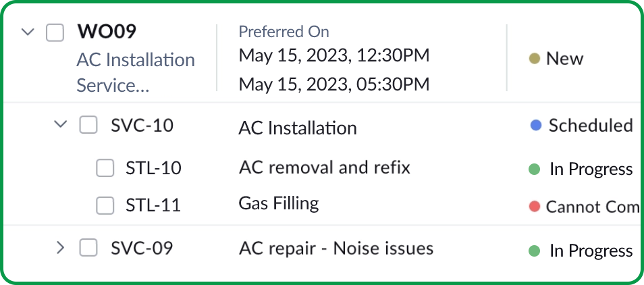Collapse the WO09 work order row
This screenshot has width=644, height=285.
tap(28, 32)
